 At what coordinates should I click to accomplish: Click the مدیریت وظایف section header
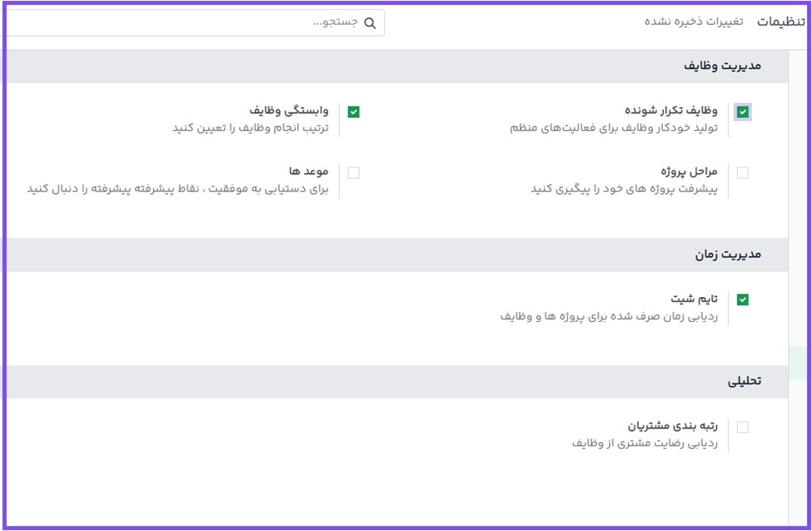pyautogui.click(x=722, y=66)
